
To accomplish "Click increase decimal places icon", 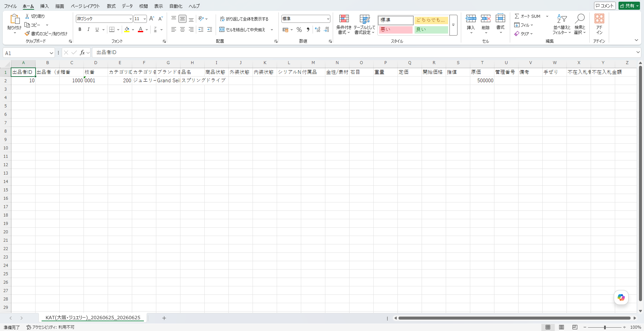I will coord(318,30).
